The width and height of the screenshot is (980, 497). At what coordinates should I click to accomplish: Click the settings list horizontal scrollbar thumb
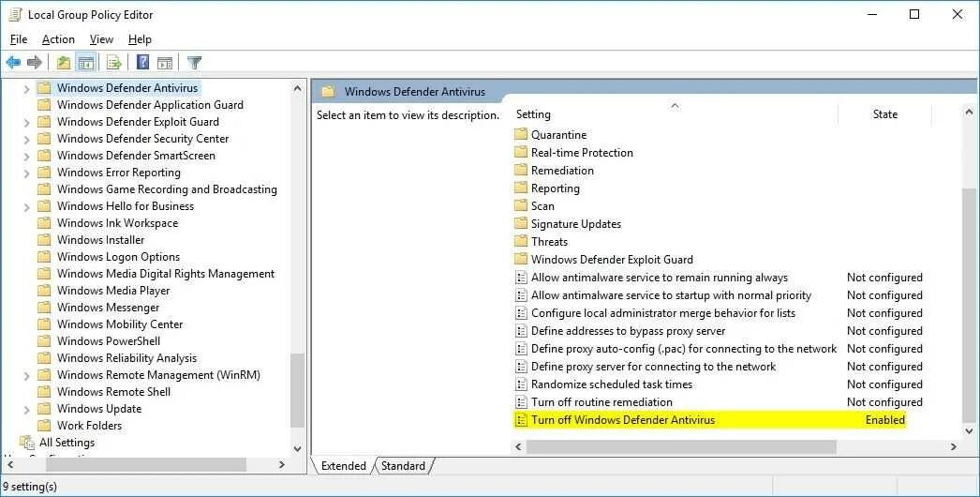(x=681, y=447)
